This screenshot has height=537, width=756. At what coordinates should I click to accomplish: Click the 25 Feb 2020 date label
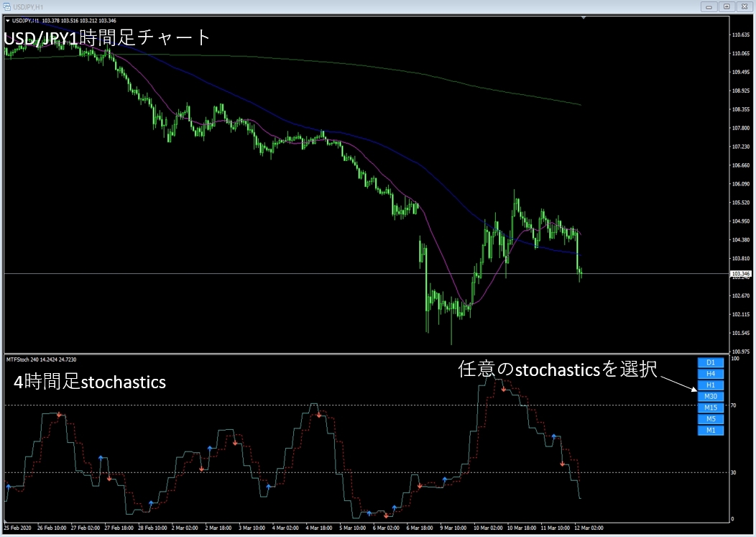pos(17,528)
